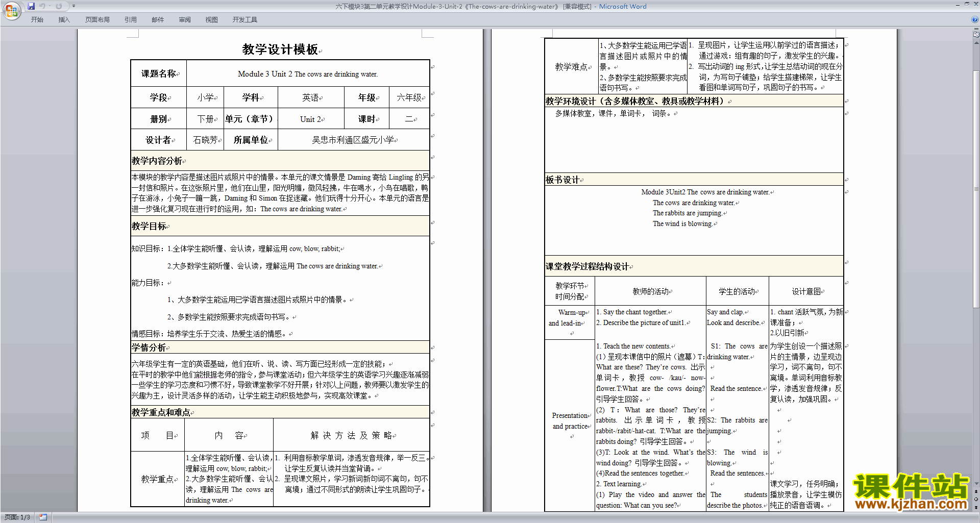Click the Save icon in quick access toolbar
Viewport: 980px width, 523px height.
[x=31, y=6]
